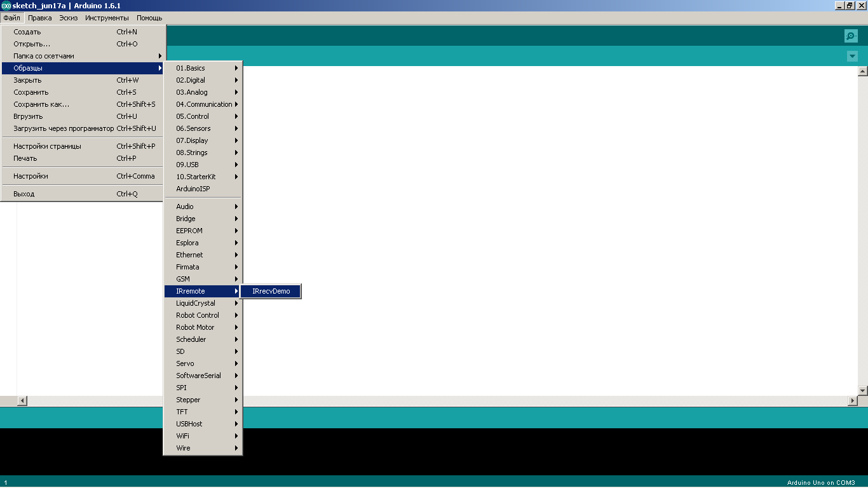Viewport: 868px width, 488px height.
Task: Open SPI library examples
Action: tap(203, 388)
